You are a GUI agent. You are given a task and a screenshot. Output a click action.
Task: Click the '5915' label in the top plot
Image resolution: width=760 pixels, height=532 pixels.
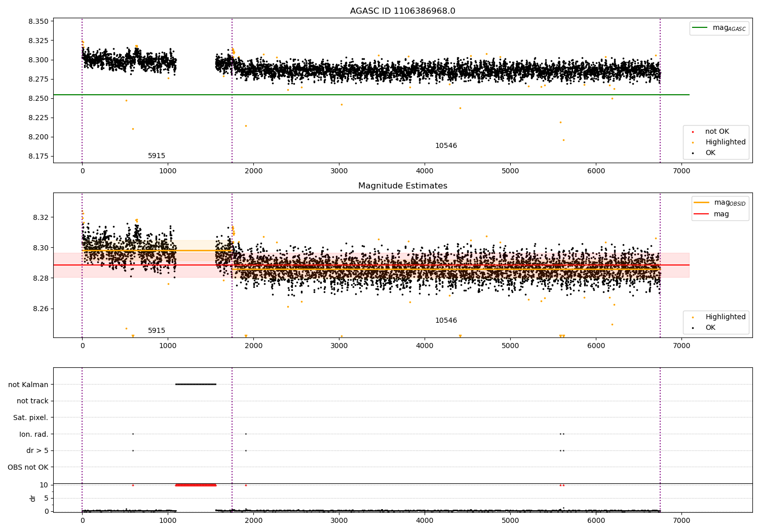pyautogui.click(x=157, y=156)
